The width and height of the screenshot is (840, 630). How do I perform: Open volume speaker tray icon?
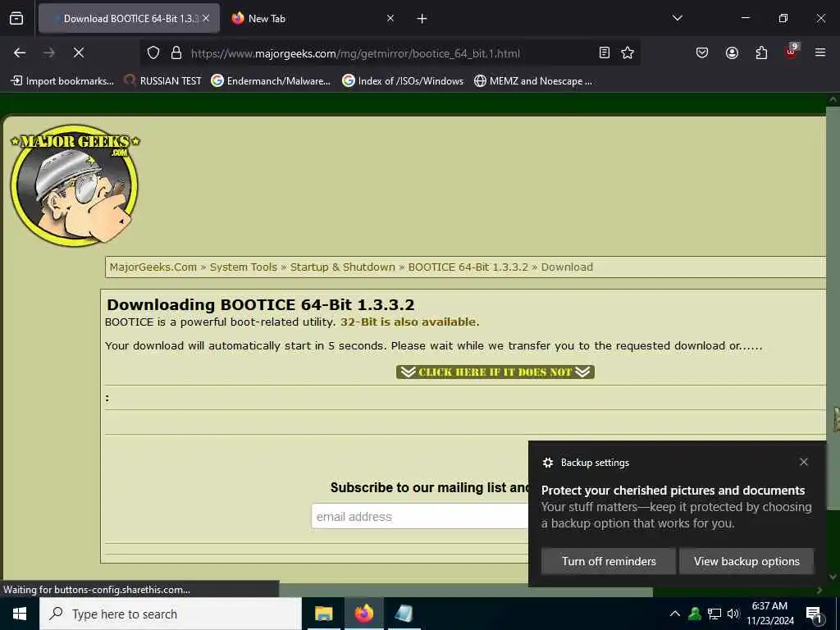(x=733, y=614)
